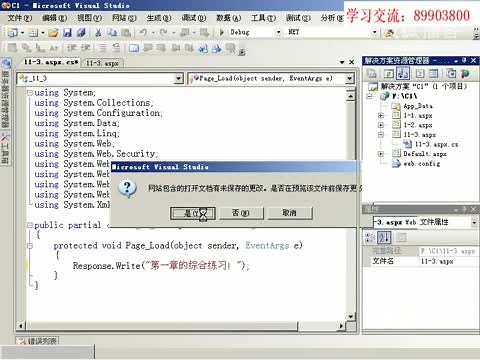The height and width of the screenshot is (360, 480).
Task: Click the Open File folder icon
Action: pyautogui.click(x=53, y=32)
